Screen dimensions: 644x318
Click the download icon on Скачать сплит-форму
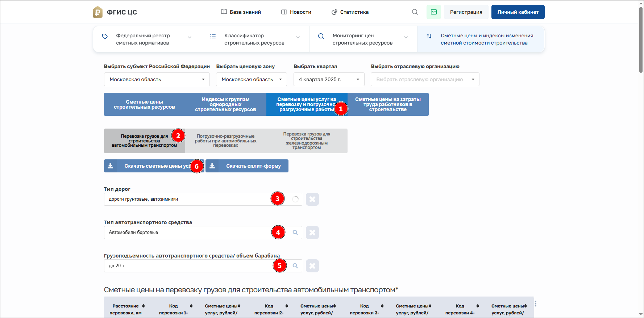coord(212,166)
